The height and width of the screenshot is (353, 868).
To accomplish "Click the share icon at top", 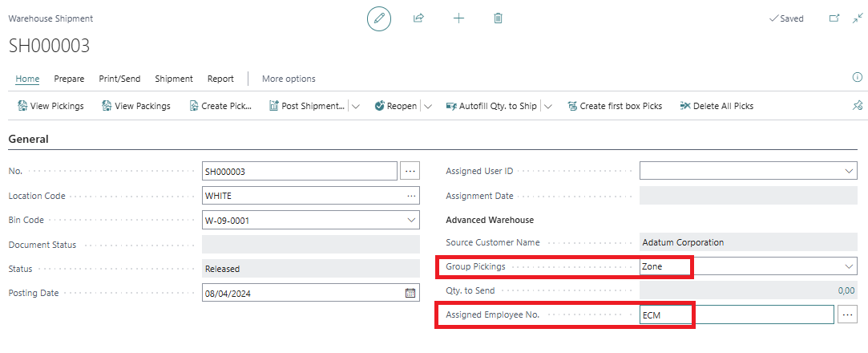I will (418, 18).
